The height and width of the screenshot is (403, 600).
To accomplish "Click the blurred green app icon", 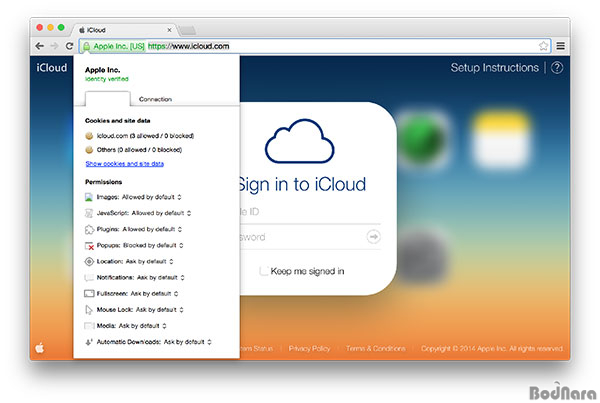I will (x=421, y=140).
